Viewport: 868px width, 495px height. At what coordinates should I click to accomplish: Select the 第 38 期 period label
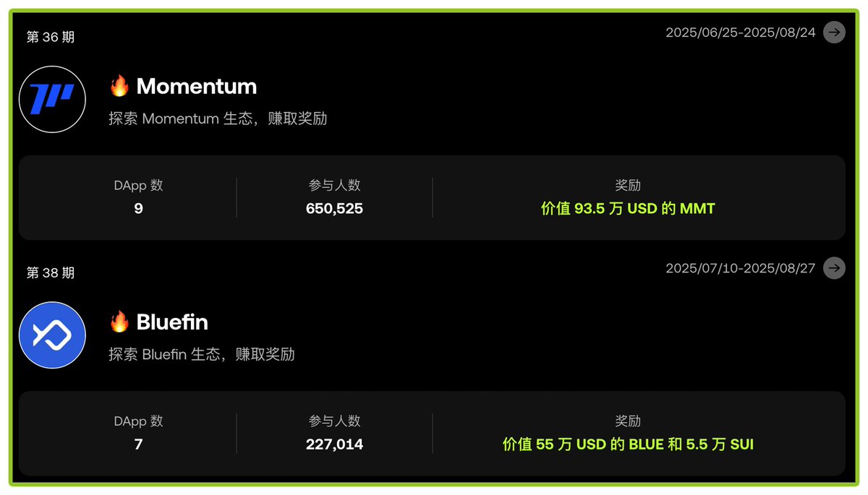(51, 273)
